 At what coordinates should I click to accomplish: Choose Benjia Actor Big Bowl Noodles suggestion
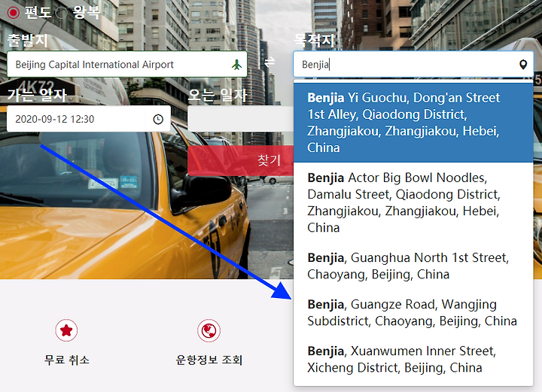pyautogui.click(x=413, y=202)
